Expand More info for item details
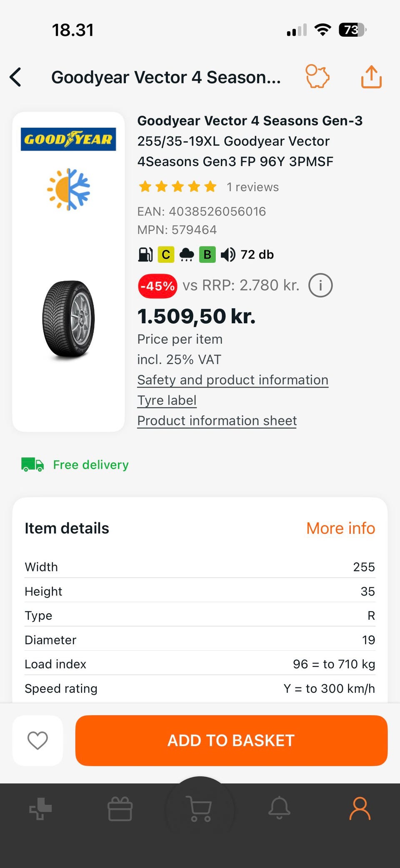Viewport: 400px width, 868px height. pyautogui.click(x=340, y=528)
